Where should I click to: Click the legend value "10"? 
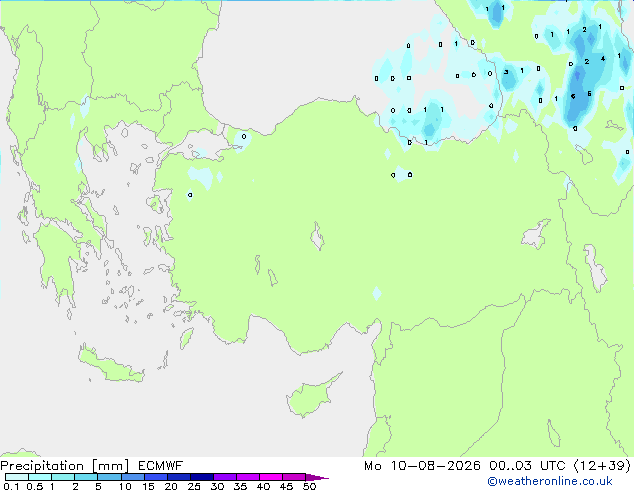[x=125, y=486]
